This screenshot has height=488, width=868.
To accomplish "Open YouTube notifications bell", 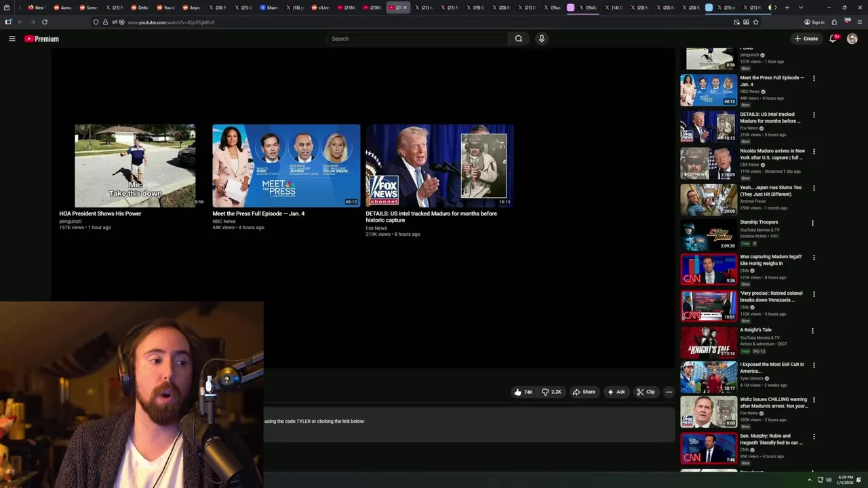I will tap(833, 39).
